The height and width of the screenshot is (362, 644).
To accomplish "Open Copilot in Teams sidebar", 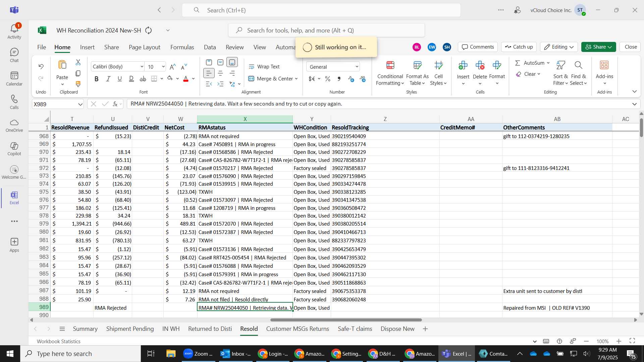I will click(14, 149).
